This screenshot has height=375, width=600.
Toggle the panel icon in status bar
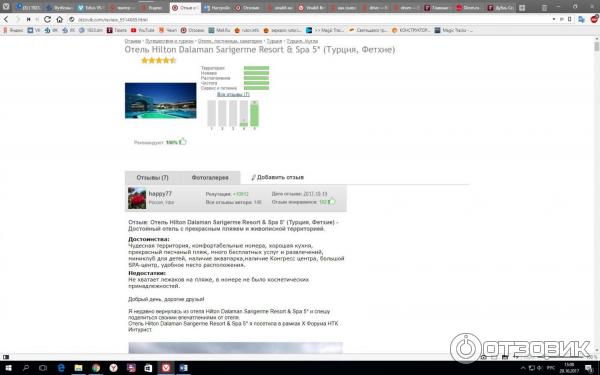[6, 357]
